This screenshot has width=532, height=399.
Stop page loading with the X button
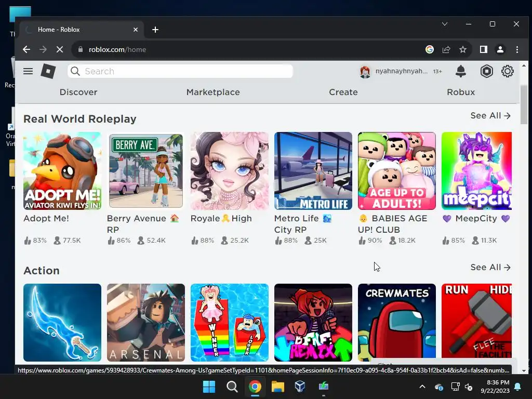coord(60,49)
